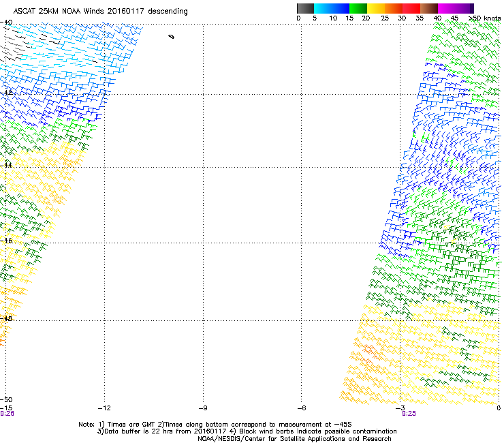Click the '>50 knots' legend label

pos(484,18)
